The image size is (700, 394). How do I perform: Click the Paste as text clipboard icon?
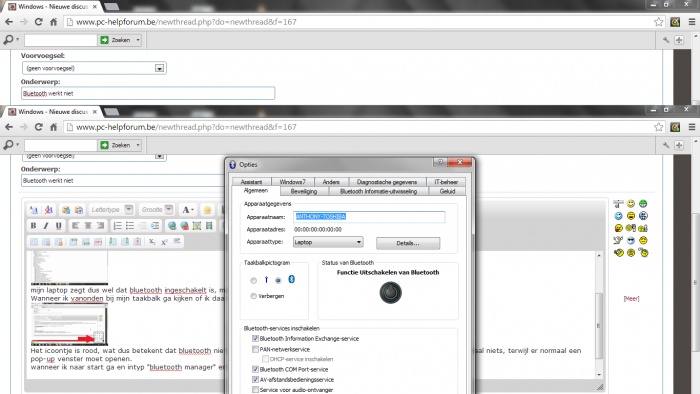pyautogui.click(x=66, y=210)
